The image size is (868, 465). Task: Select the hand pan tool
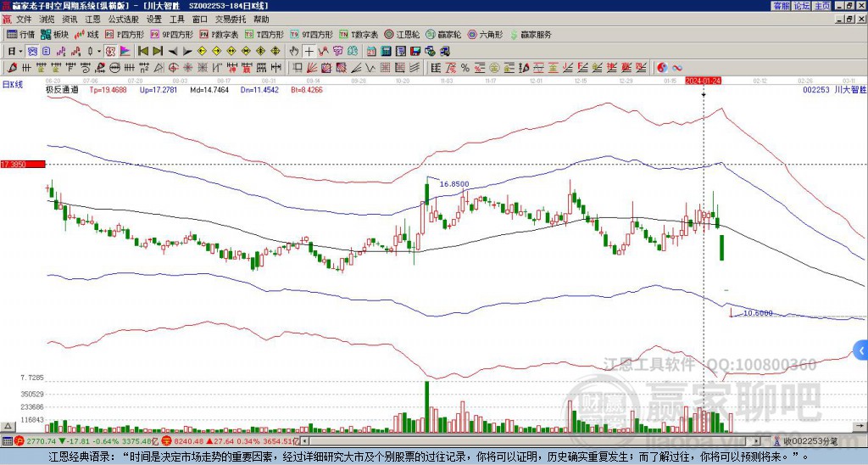click(x=294, y=52)
